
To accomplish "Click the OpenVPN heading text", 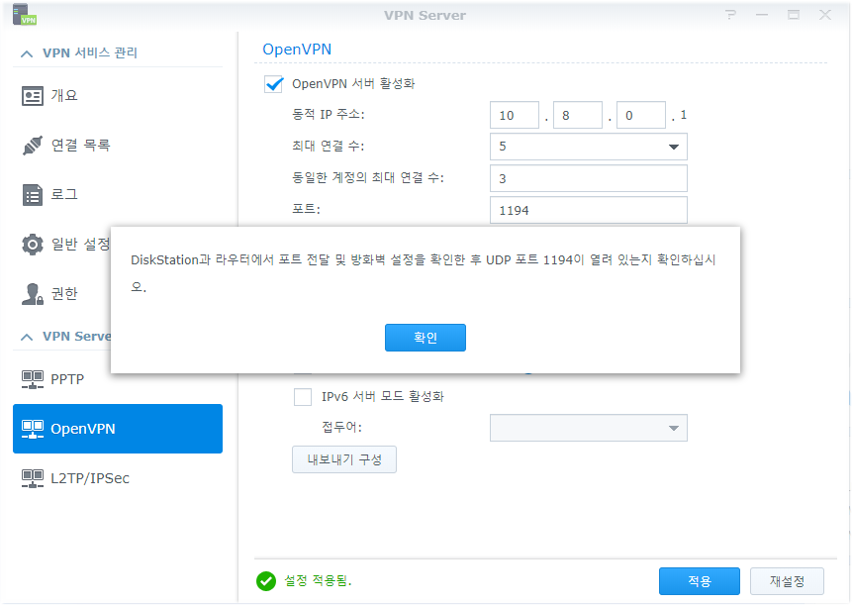I will pos(297,49).
